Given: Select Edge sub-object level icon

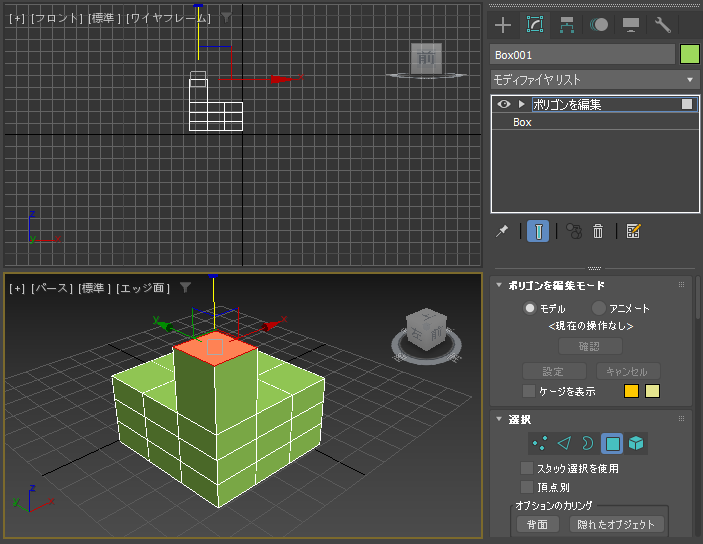Looking at the screenshot, I should 564,444.
